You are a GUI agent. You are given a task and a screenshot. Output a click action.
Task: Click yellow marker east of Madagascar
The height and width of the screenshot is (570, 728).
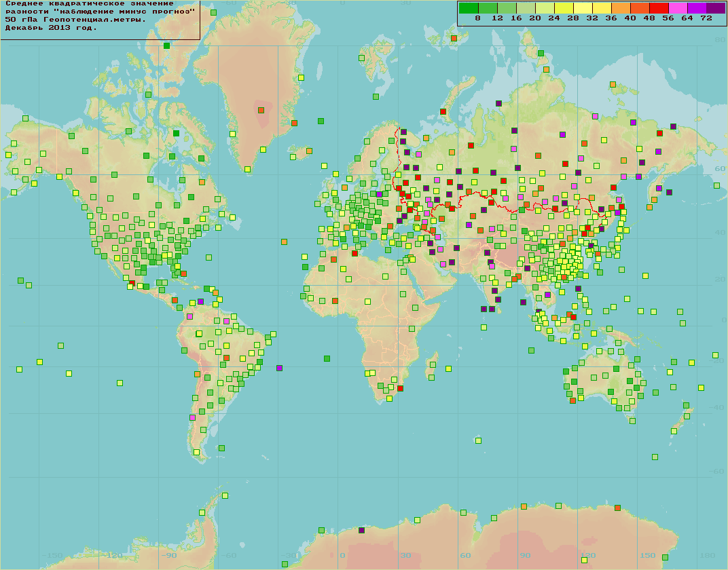point(448,368)
